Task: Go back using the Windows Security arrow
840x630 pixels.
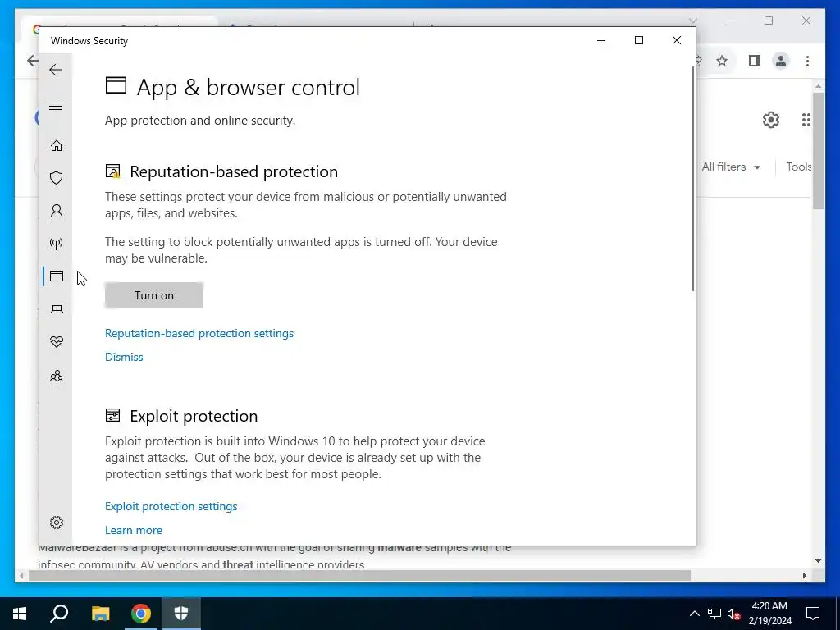Action: 56,70
